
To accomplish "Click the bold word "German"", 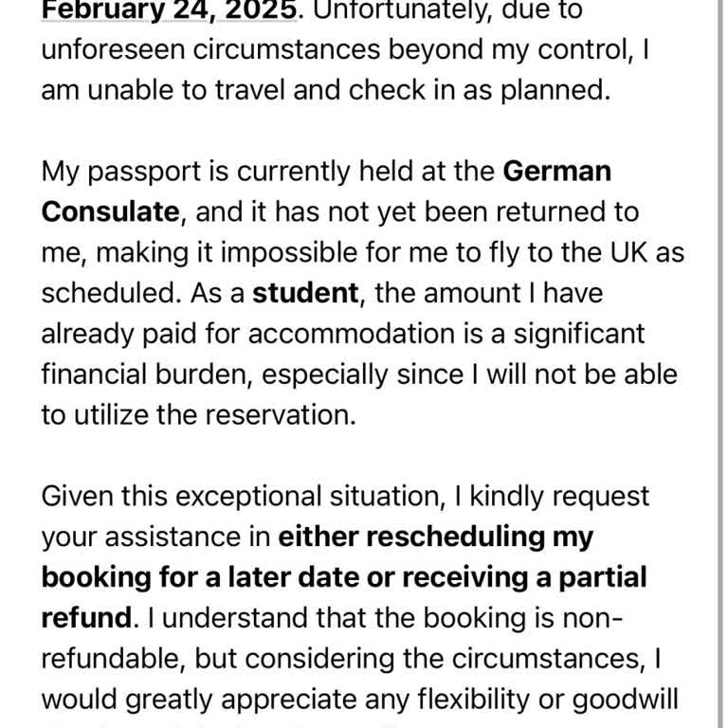I will (556, 172).
